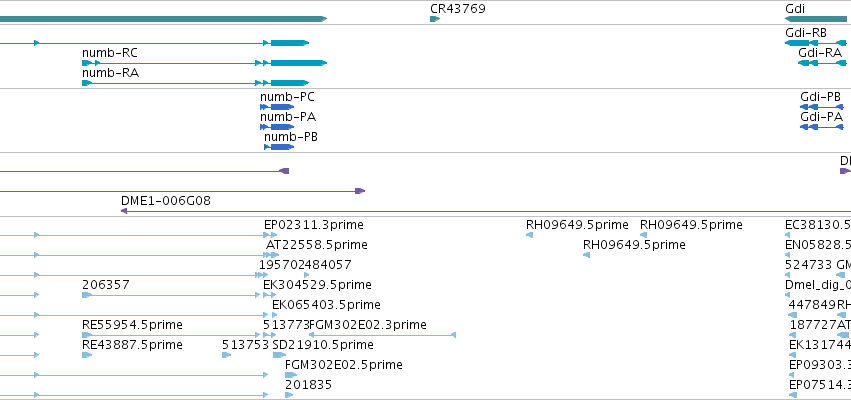Click the AT22558.5prime EST label
Viewport: 851px width, 400px height.
[316, 245]
